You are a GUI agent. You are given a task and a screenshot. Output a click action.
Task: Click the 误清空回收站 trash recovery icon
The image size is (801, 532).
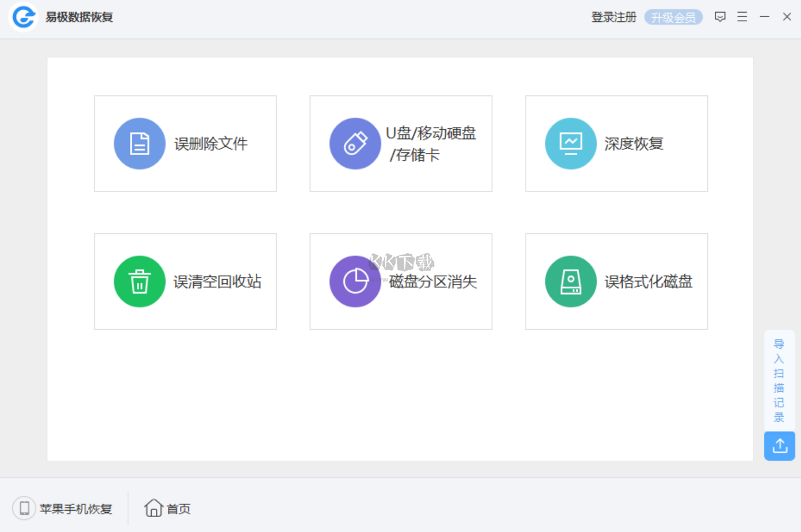139,282
